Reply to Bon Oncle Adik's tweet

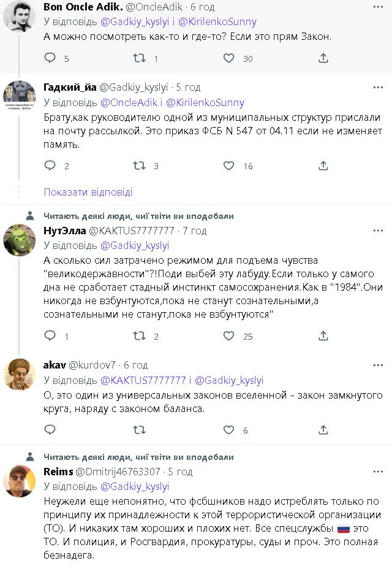tap(50, 59)
